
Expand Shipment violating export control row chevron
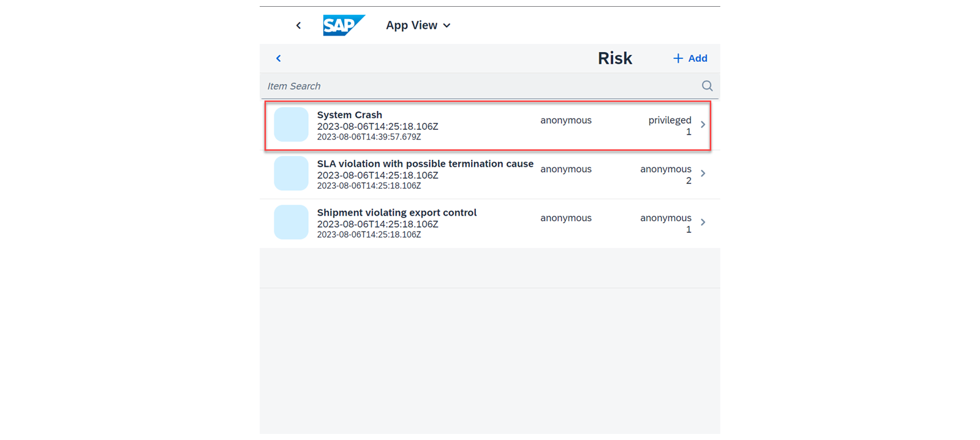(x=703, y=222)
